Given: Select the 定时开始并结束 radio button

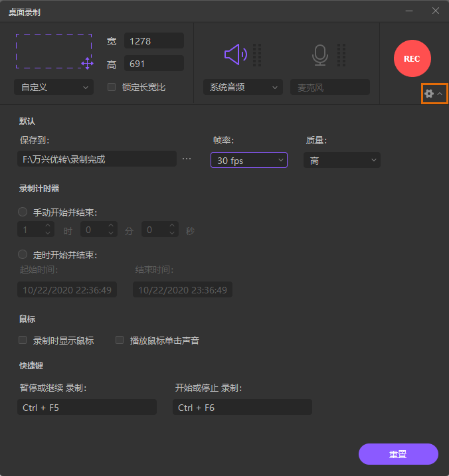Looking at the screenshot, I should coord(23,254).
